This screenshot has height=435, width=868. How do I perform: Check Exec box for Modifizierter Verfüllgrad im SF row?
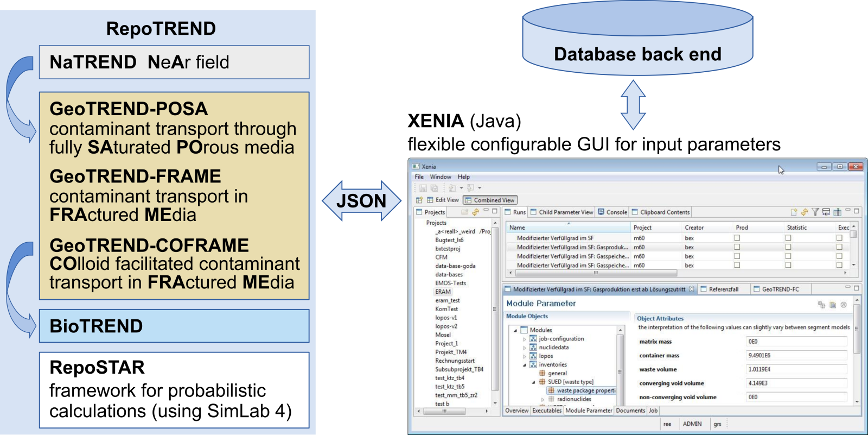tap(839, 238)
